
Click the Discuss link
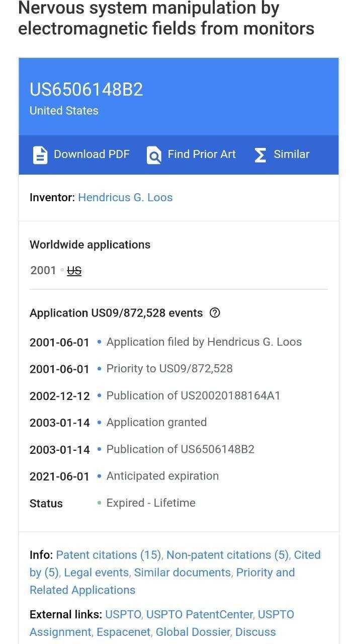click(x=255, y=632)
